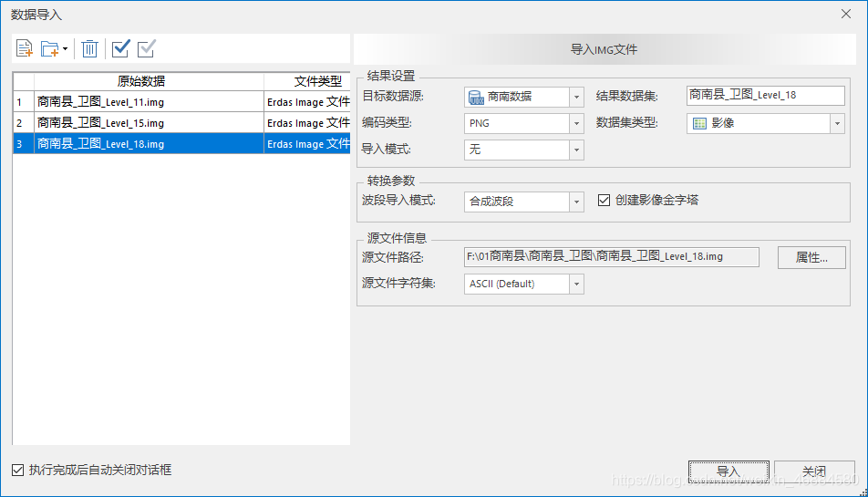Select row 商南县_卫图_Level_11.img
The width and height of the screenshot is (868, 497).
pyautogui.click(x=181, y=102)
